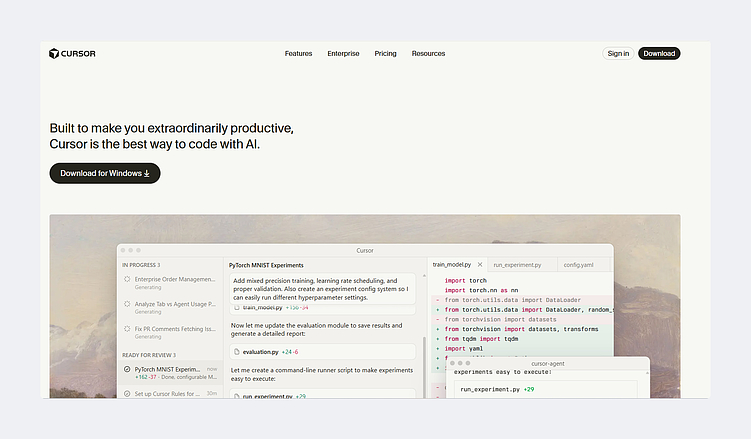The width and height of the screenshot is (751, 439).
Task: Click the download arrow icon on Windows button
Action: (147, 173)
